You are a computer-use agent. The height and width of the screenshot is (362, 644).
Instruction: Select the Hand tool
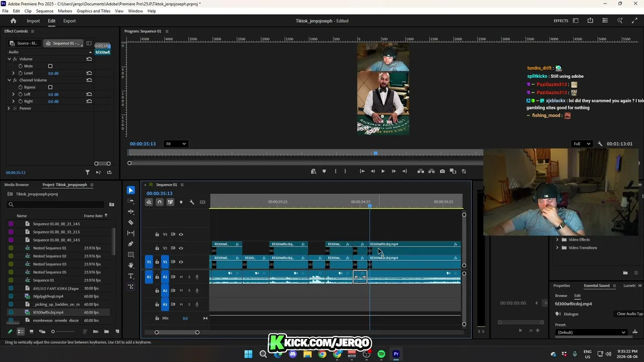131,265
